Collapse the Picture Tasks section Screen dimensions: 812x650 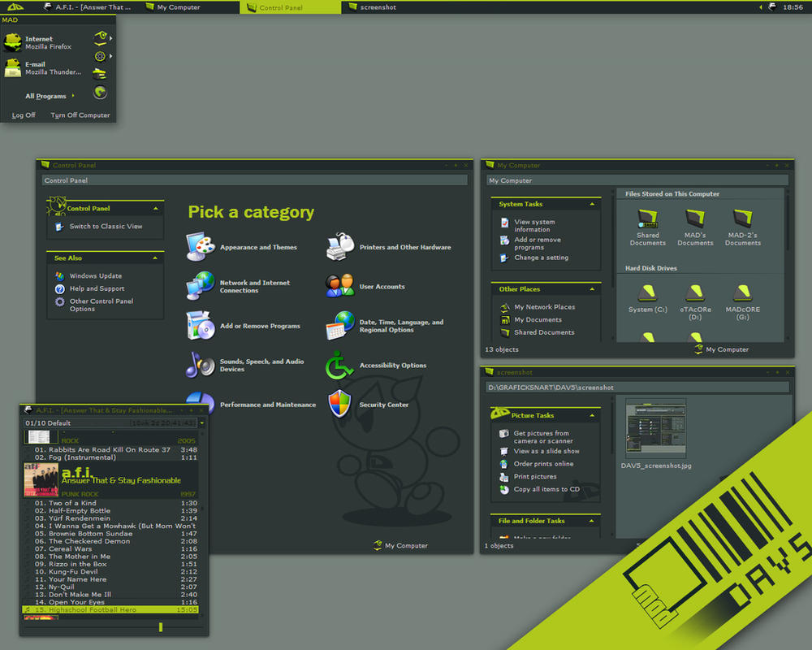(592, 416)
